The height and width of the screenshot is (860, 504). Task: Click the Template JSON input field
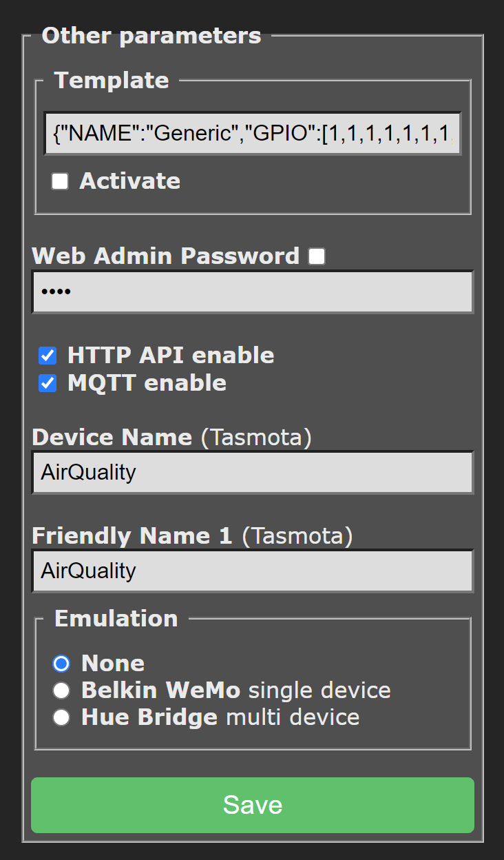pos(252,133)
